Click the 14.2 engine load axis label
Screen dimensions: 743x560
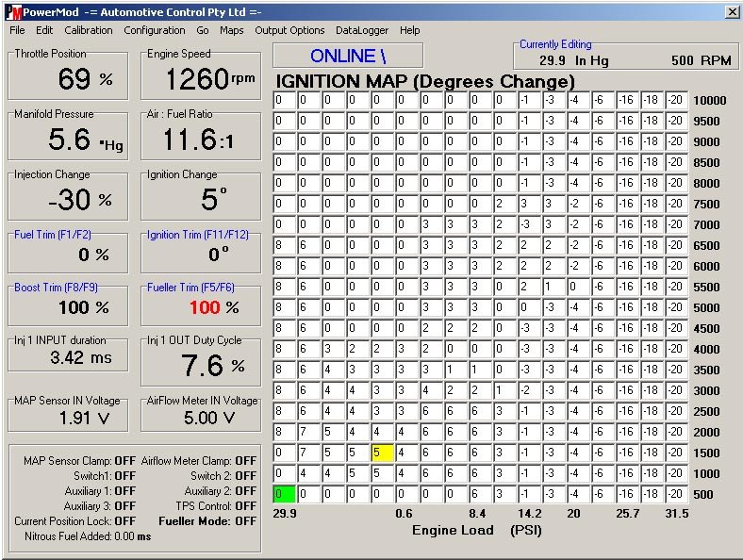pos(530,514)
